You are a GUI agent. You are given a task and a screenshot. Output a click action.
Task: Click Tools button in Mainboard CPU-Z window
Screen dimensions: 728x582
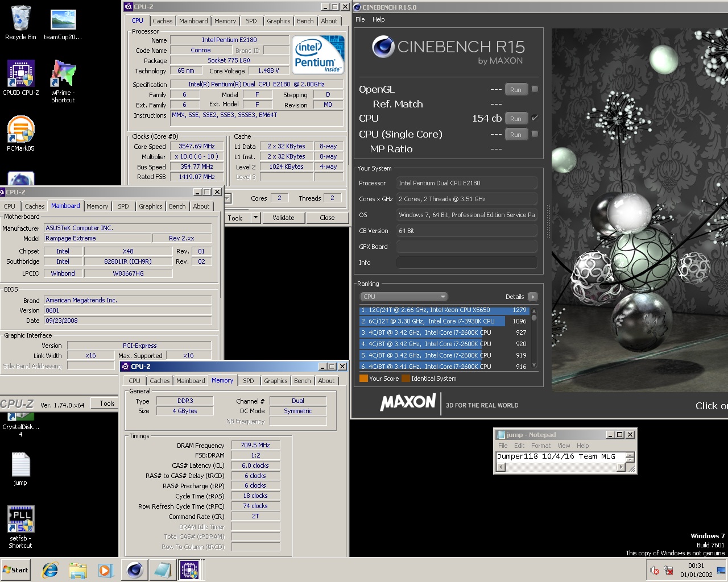click(x=107, y=404)
